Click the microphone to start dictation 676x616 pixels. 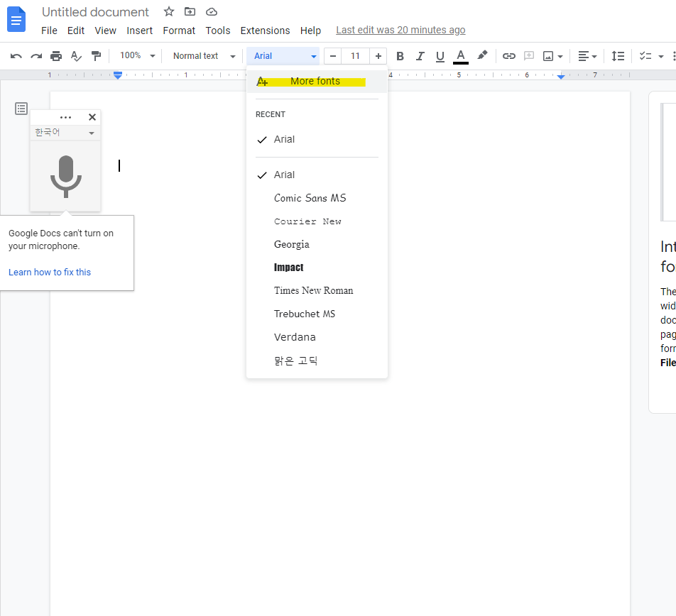65,177
